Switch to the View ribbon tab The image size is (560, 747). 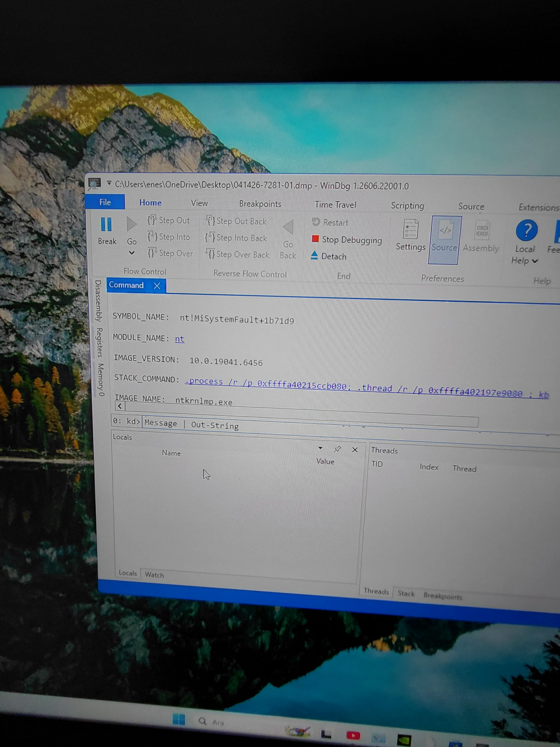(x=199, y=203)
